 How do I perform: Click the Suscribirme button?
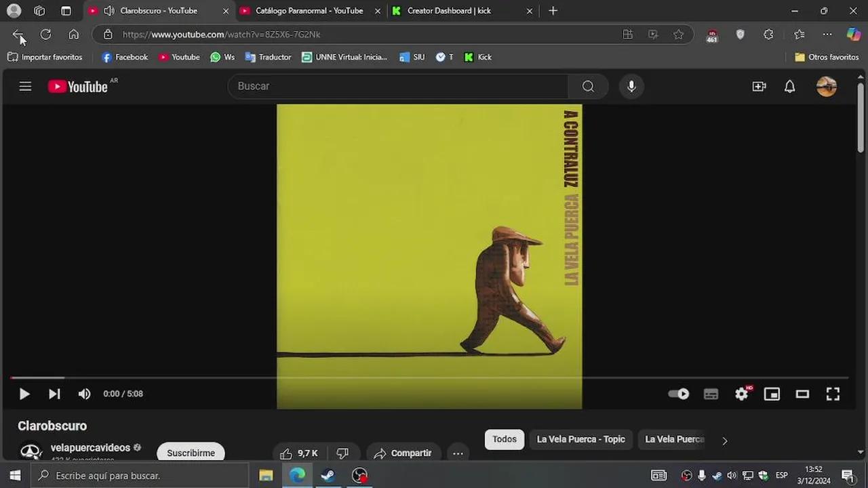coord(191,453)
